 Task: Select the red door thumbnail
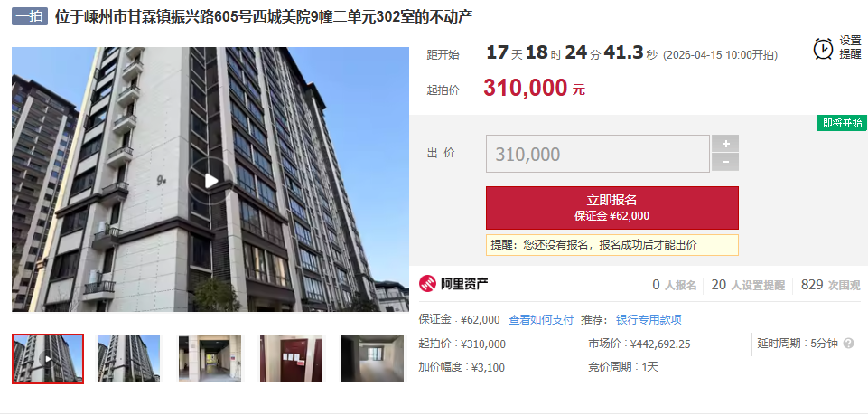[291, 358]
